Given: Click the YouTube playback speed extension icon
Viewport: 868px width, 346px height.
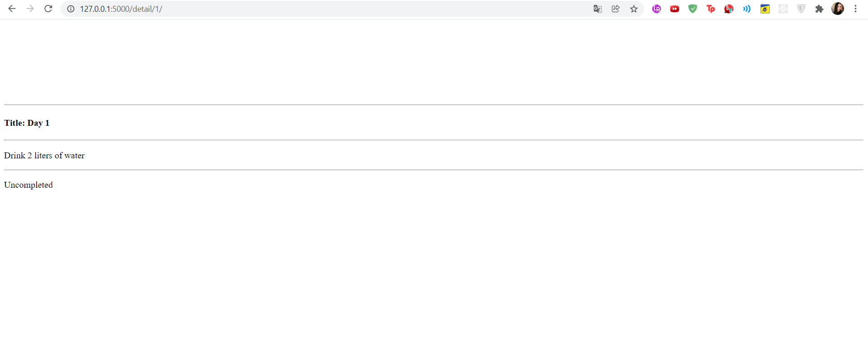Looking at the screenshot, I should (674, 9).
